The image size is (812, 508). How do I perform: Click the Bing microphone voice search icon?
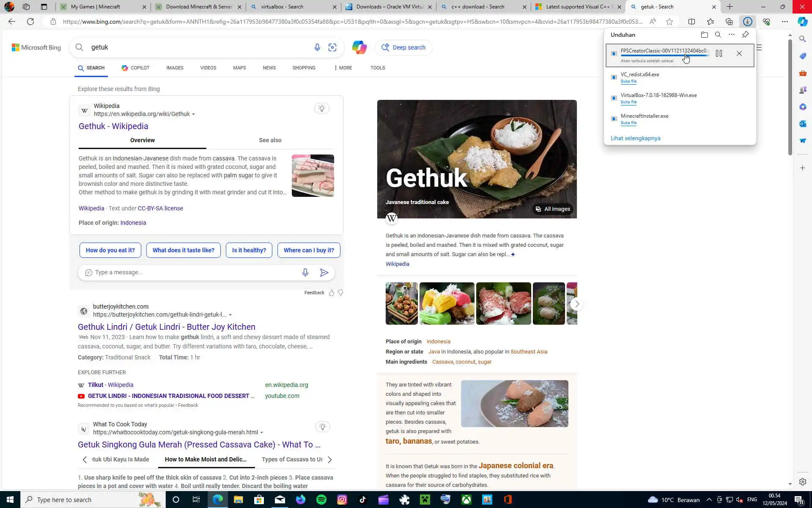317,47
